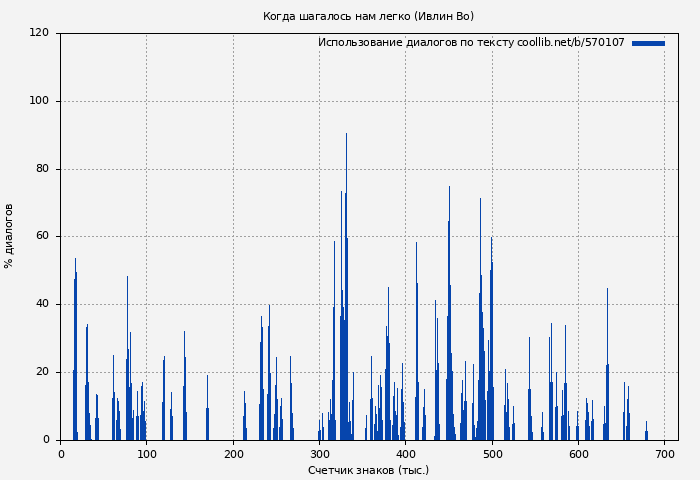Click the y-axis tick label 20
700x480 pixels.
(x=42, y=372)
